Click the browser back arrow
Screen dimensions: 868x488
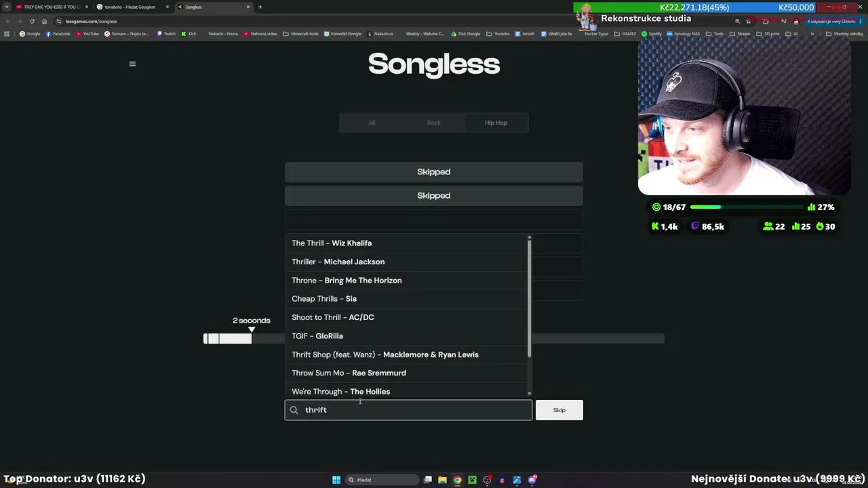click(x=7, y=21)
